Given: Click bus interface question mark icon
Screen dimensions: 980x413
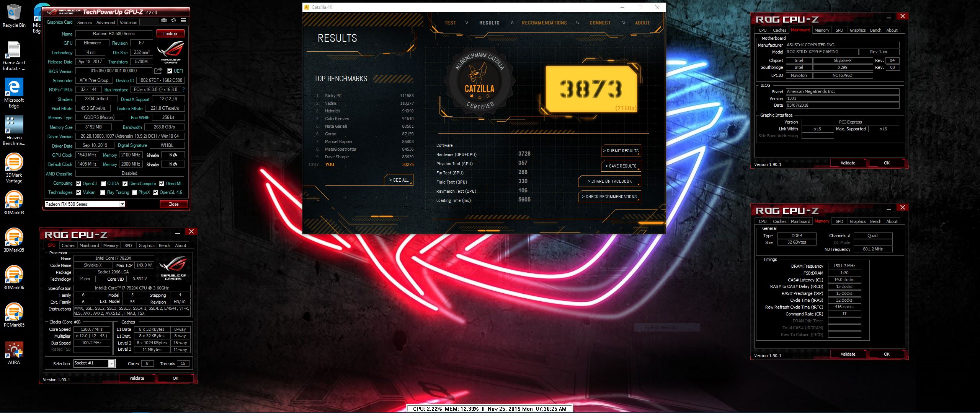Looking at the screenshot, I should [184, 89].
